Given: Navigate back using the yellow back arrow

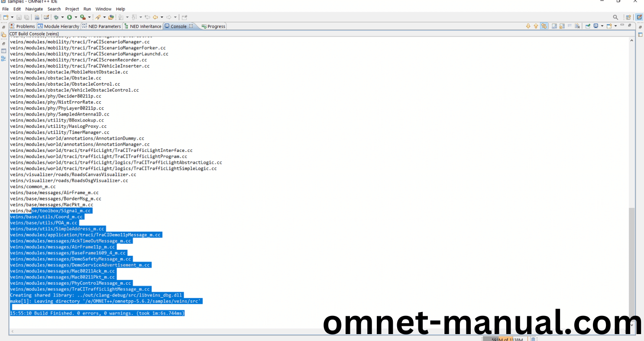Looking at the screenshot, I should click(x=155, y=17).
